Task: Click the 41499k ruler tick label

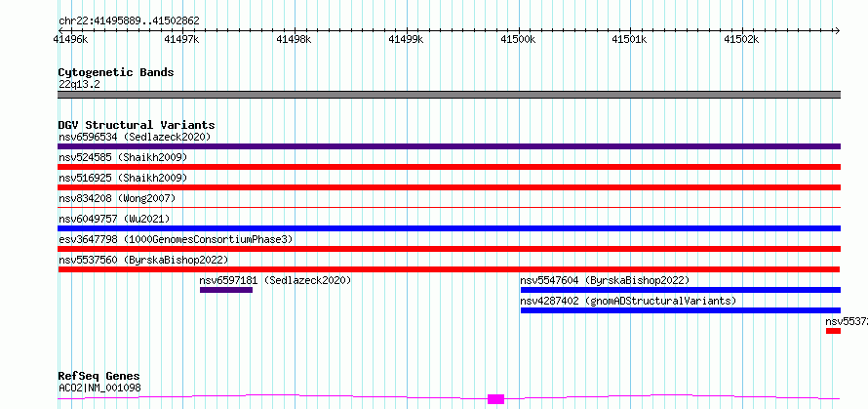Action: (406, 39)
